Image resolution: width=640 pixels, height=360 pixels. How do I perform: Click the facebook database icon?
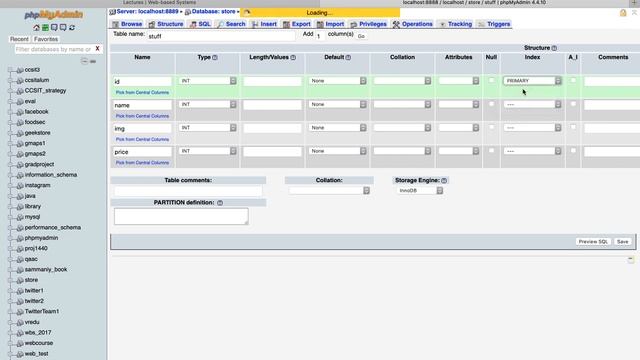point(20,112)
